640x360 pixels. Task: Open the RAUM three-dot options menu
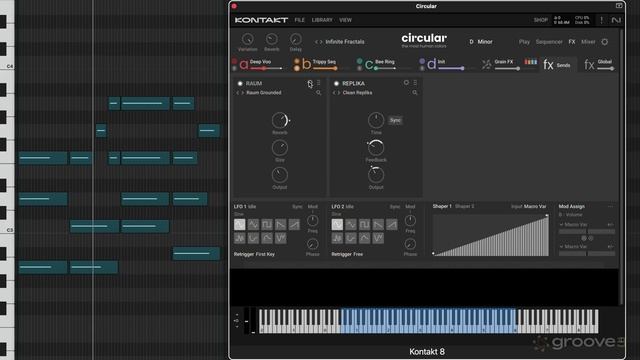point(319,83)
